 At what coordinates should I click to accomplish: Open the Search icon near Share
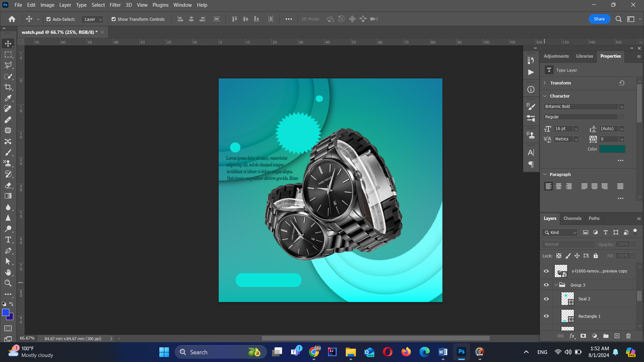tap(619, 19)
